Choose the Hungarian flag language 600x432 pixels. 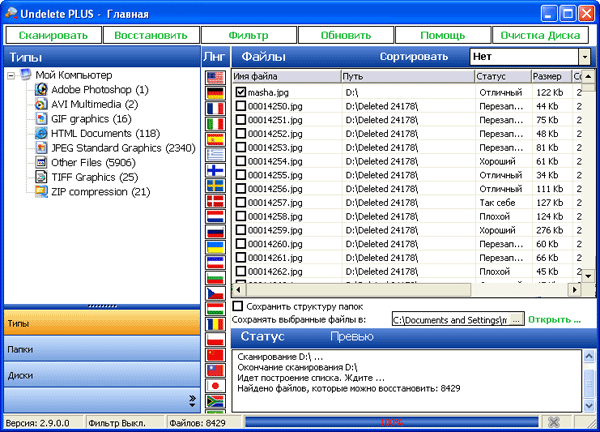[215, 309]
